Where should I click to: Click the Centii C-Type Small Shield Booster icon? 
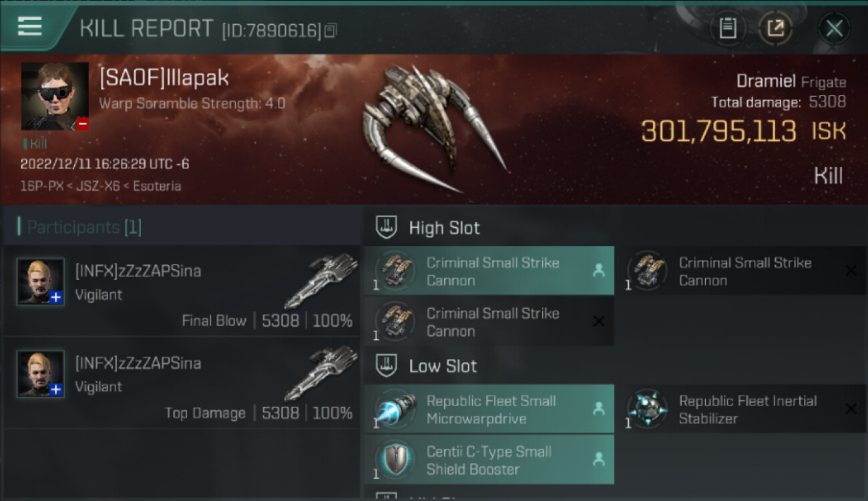click(395, 460)
